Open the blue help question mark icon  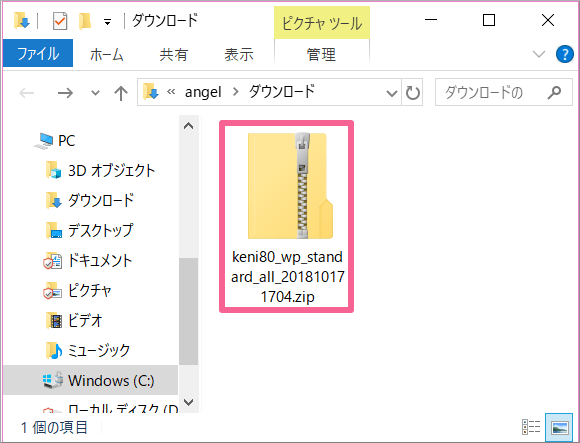click(564, 54)
